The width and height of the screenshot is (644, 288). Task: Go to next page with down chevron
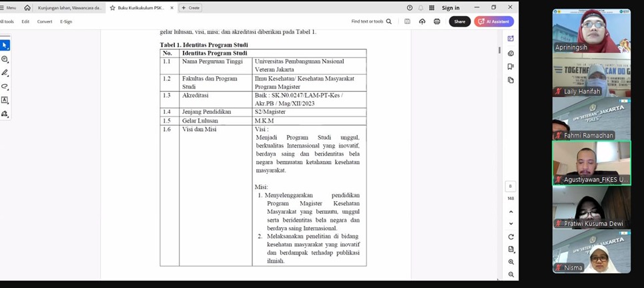[511, 224]
